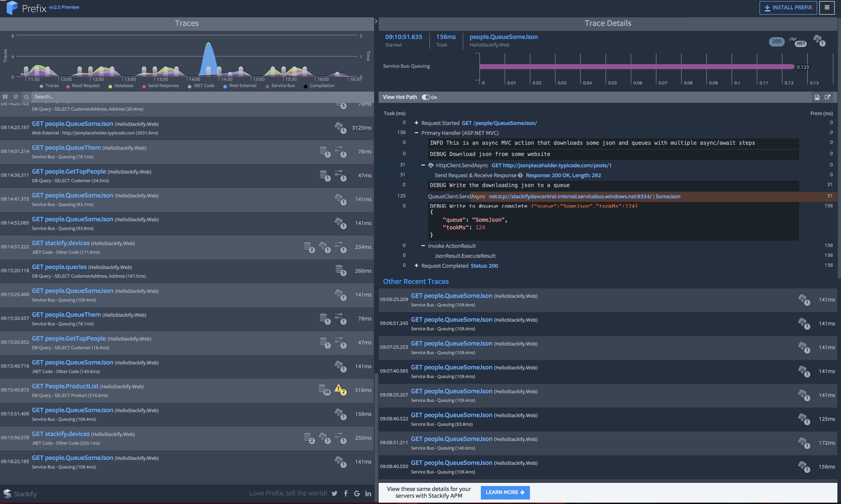Click the database icon with badge 5 on people.queries
The height and width of the screenshot is (504, 841).
pyautogui.click(x=341, y=270)
